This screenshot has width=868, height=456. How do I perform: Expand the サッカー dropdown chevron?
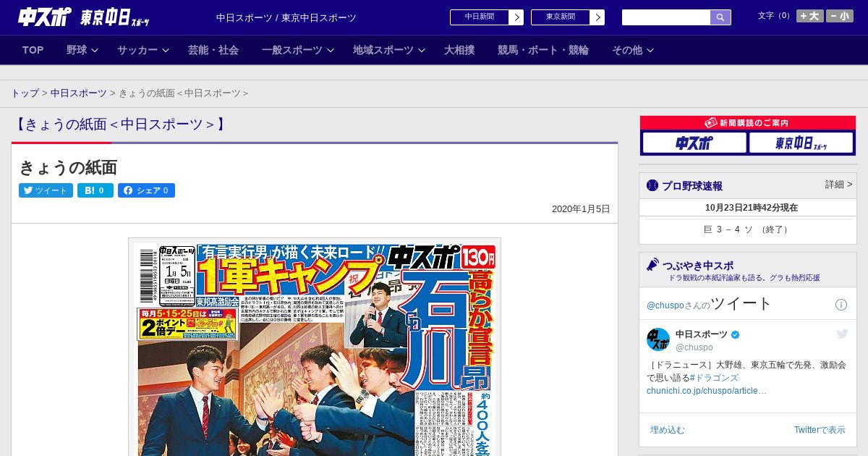[x=166, y=50]
